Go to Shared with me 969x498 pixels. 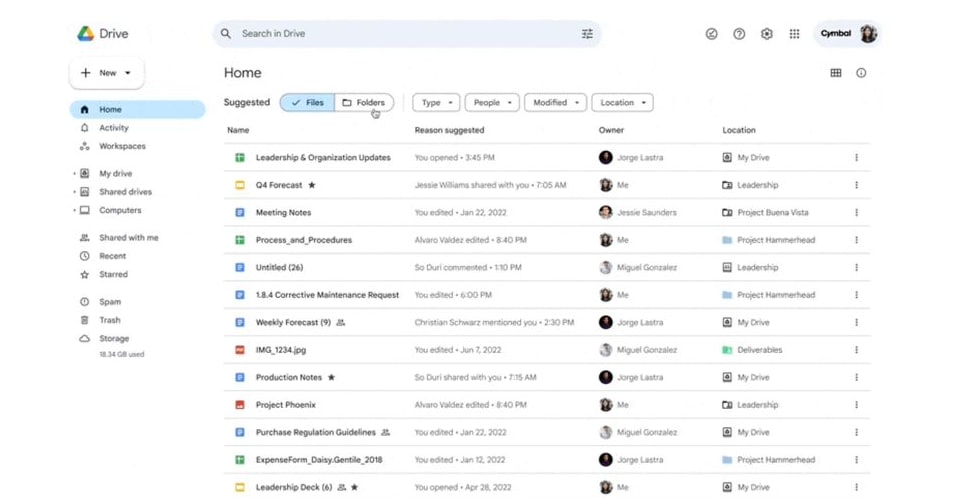(128, 238)
